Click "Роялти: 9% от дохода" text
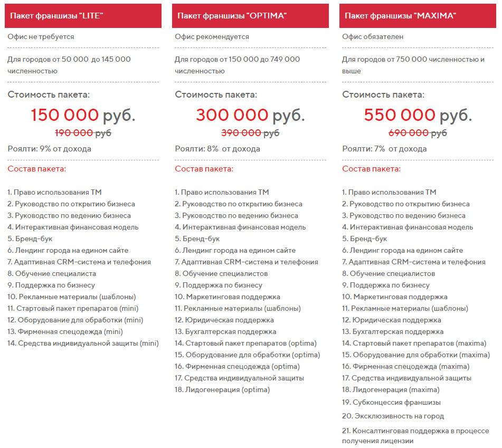The width and height of the screenshot is (502, 448). coord(49,149)
